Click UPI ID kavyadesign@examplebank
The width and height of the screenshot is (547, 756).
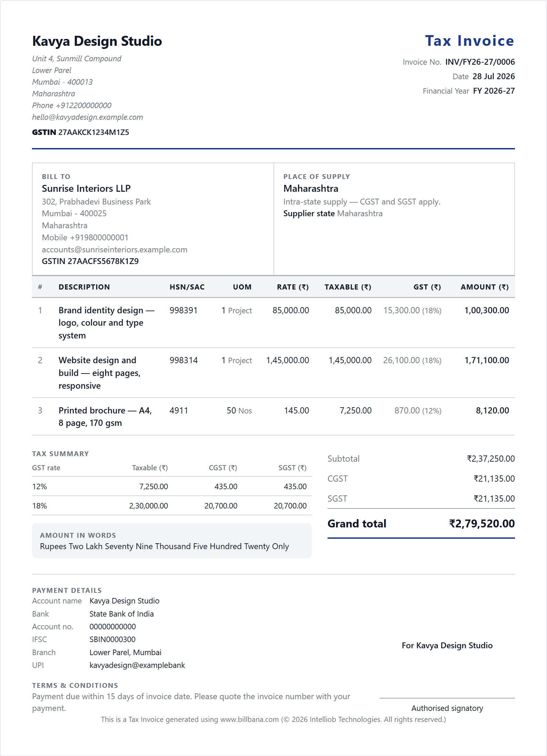click(137, 665)
